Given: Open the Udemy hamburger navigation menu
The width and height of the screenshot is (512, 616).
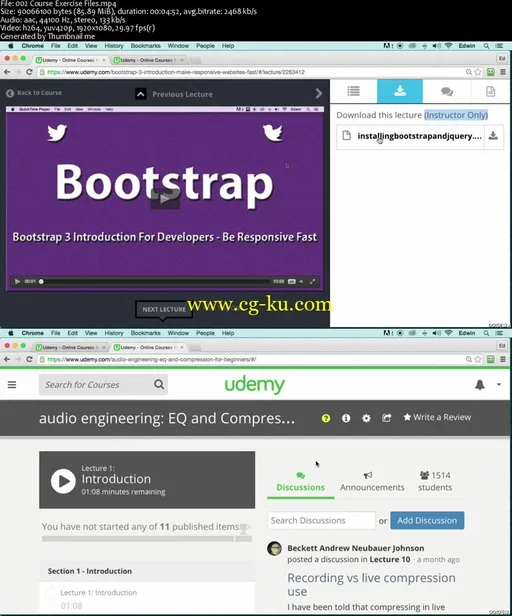Looking at the screenshot, I should 12,385.
